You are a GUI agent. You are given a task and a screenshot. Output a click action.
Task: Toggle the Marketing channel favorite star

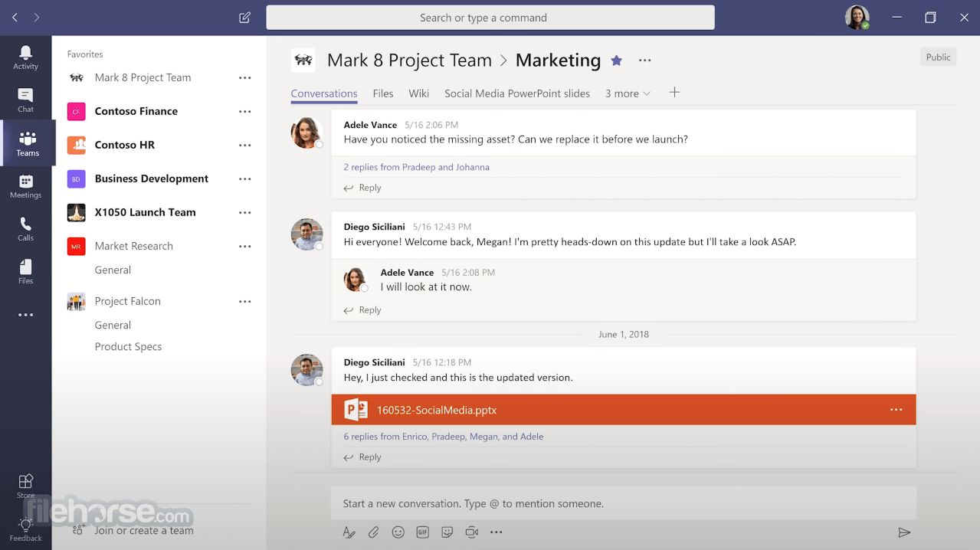(616, 61)
